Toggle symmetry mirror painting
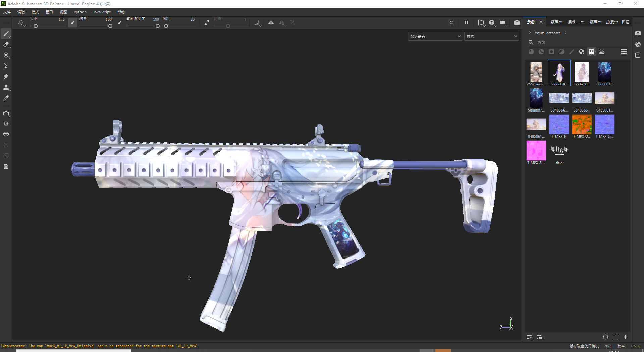 [271, 23]
